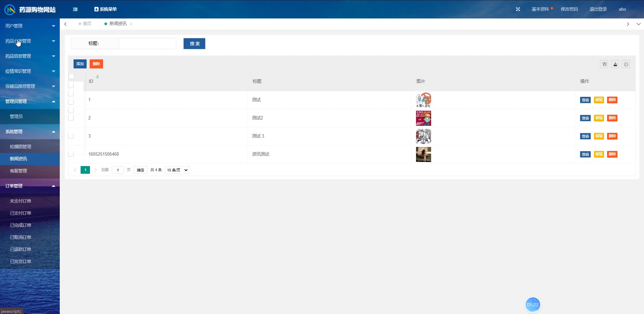Click 删除 for row 测试
Image resolution: width=644 pixels, height=314 pixels.
[612, 100]
